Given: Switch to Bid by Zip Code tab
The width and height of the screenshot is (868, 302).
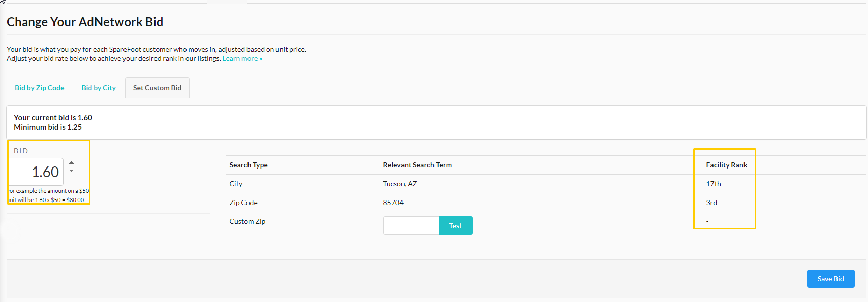Looking at the screenshot, I should [x=40, y=88].
